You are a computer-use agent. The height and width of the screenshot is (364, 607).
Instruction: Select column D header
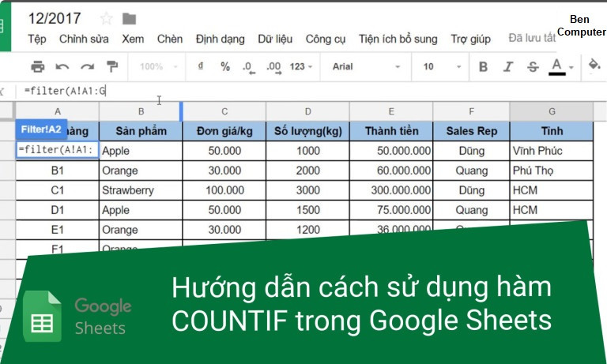[307, 112]
